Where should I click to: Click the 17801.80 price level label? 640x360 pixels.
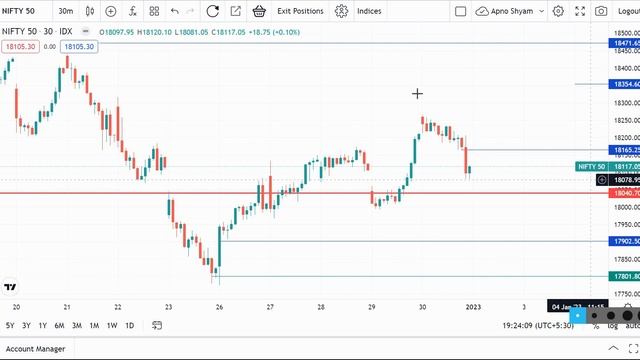point(624,276)
